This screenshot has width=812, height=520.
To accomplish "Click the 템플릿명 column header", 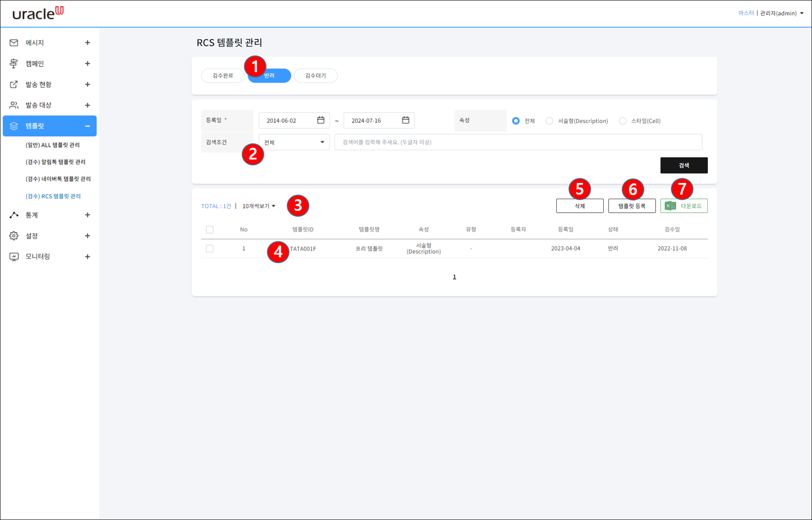I will tap(369, 229).
